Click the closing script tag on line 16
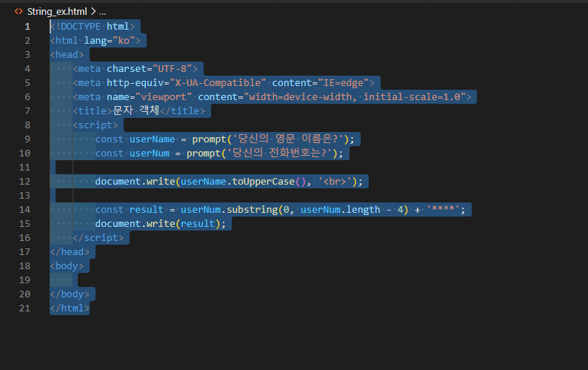The image size is (588, 370). point(98,238)
